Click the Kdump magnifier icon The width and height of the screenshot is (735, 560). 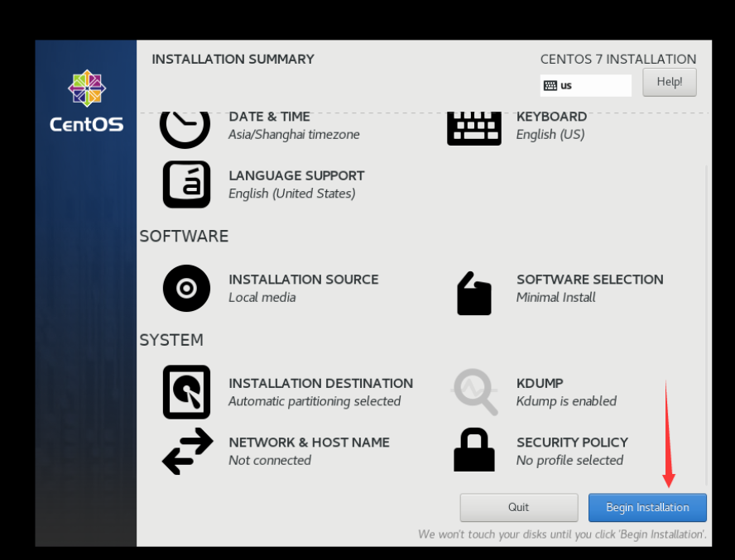(474, 392)
